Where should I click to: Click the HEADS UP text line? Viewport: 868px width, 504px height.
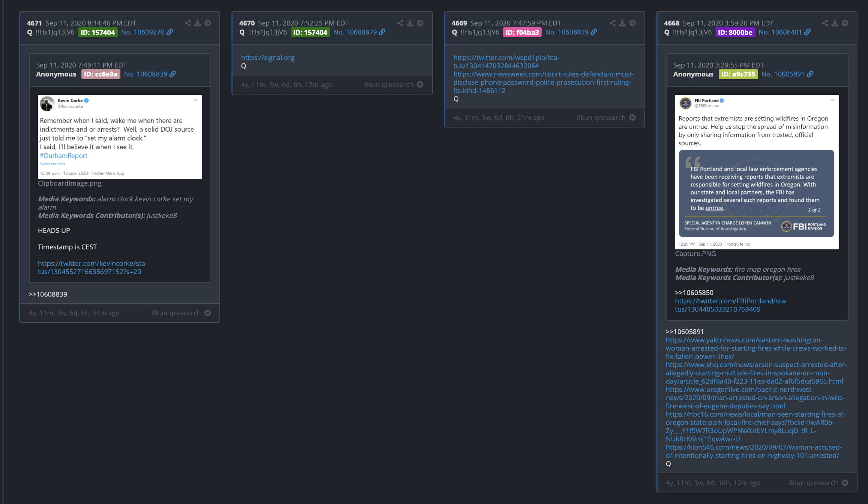[54, 230]
